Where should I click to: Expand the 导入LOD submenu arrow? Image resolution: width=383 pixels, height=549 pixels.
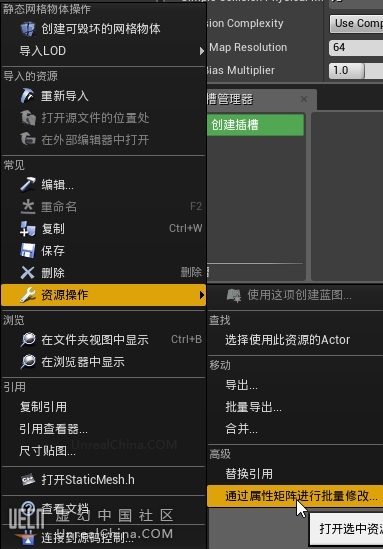(x=201, y=51)
